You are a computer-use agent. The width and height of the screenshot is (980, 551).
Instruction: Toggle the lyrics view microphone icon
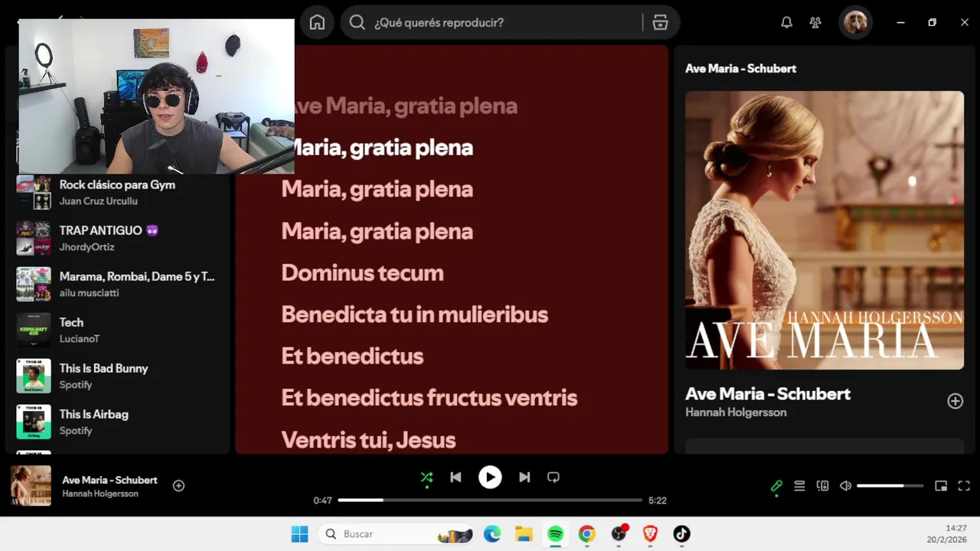click(x=776, y=486)
